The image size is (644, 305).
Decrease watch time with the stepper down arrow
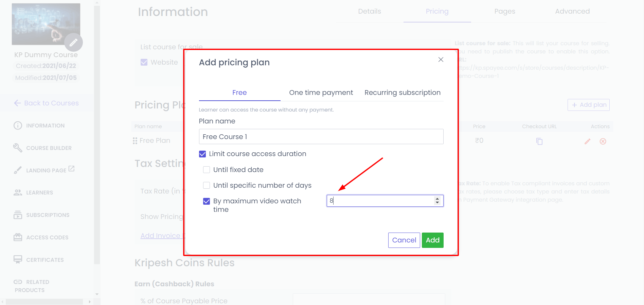coord(437,203)
